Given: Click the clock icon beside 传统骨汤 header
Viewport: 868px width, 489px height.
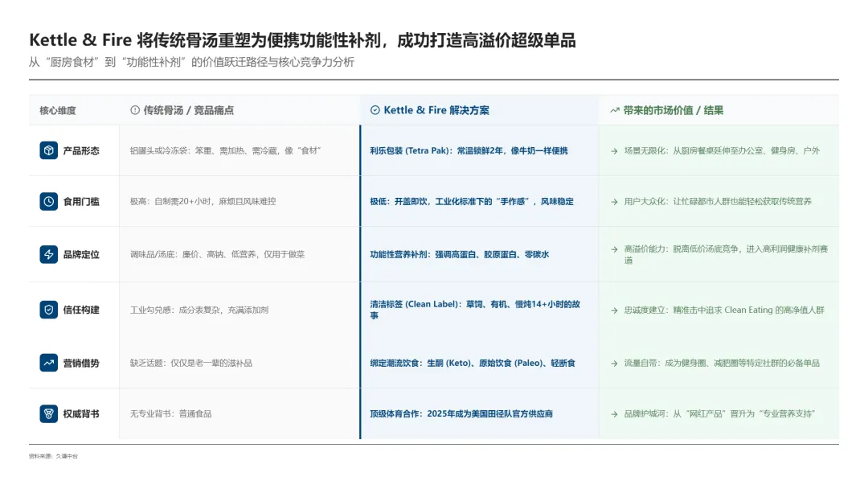Looking at the screenshot, I should [133, 109].
